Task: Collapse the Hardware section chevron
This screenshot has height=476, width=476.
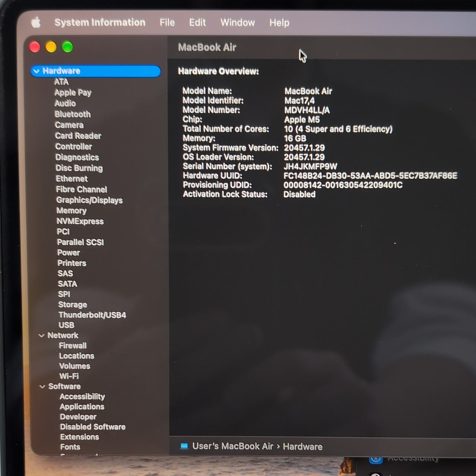Action: pyautogui.click(x=36, y=71)
